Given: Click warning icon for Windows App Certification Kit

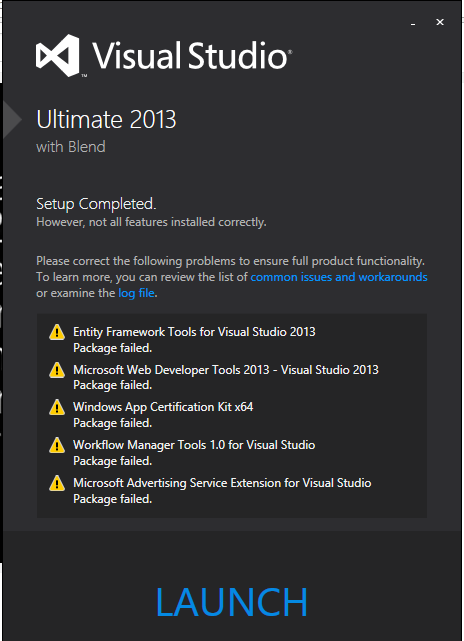Looking at the screenshot, I should 57,408.
